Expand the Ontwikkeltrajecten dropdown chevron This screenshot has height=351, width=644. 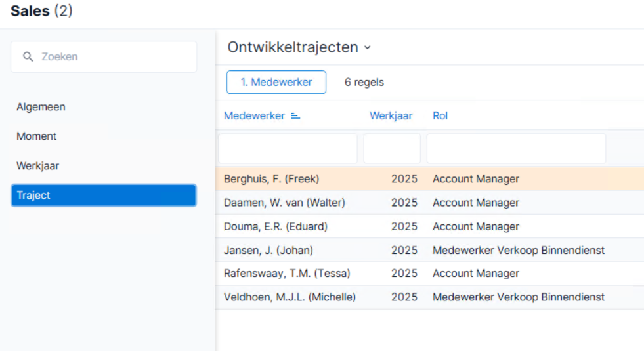pyautogui.click(x=368, y=48)
